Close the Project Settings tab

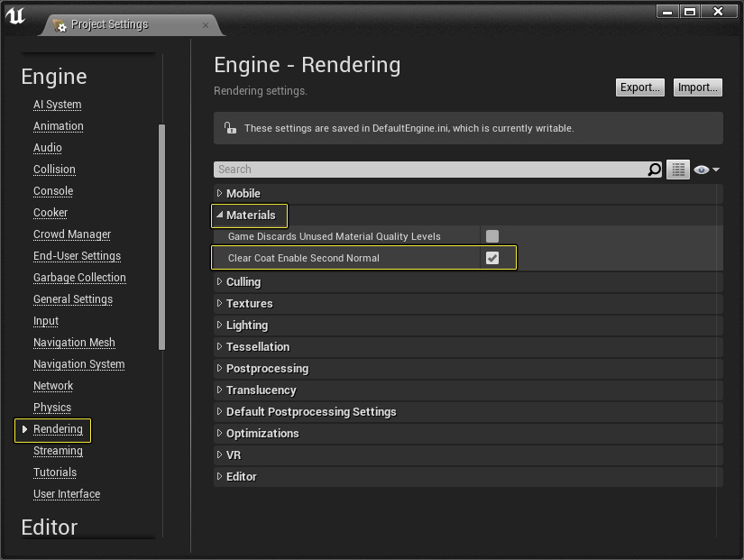(x=206, y=25)
